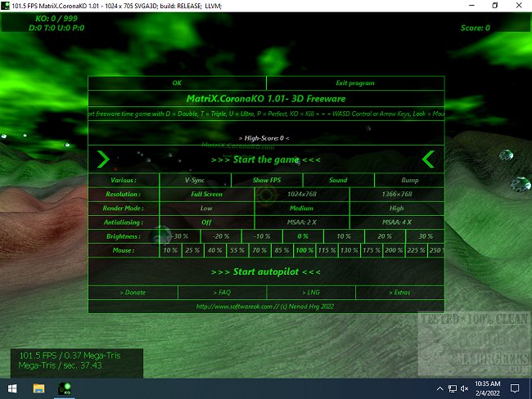Click the MatriX.CoronaKO 1.01- 3D Freeware title
The width and height of the screenshot is (532, 399).
[266, 99]
